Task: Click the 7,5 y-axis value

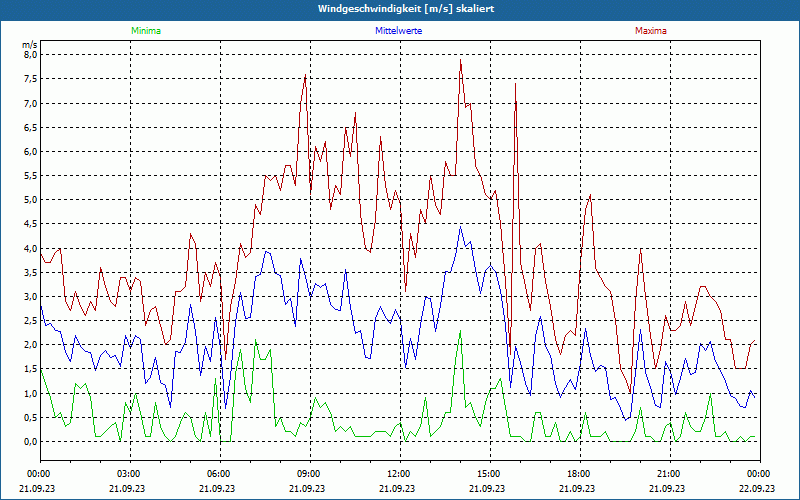Action: [x=31, y=79]
